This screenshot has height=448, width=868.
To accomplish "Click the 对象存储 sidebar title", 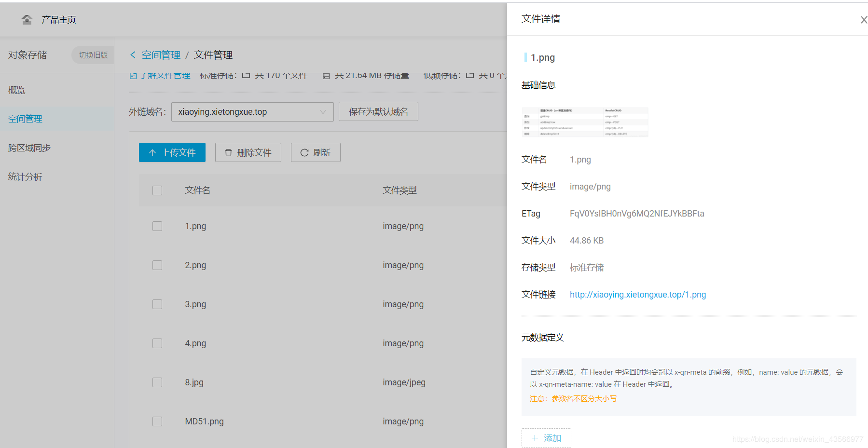I will (28, 55).
